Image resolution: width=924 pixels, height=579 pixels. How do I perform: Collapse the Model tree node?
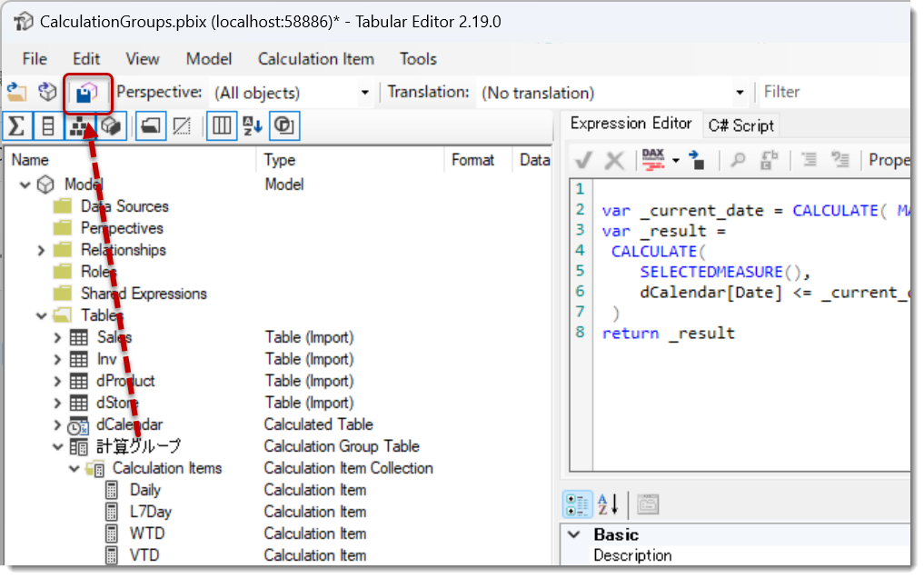[25, 185]
